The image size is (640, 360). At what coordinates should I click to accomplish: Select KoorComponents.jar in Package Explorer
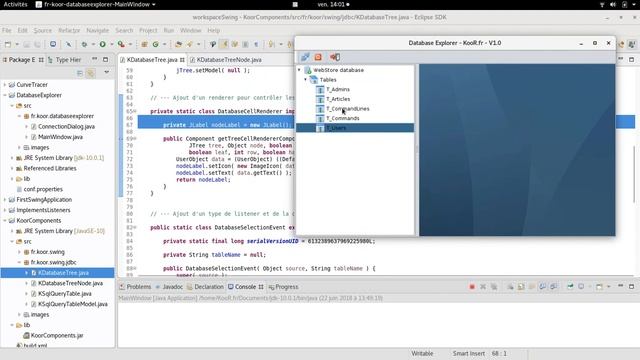pos(57,336)
